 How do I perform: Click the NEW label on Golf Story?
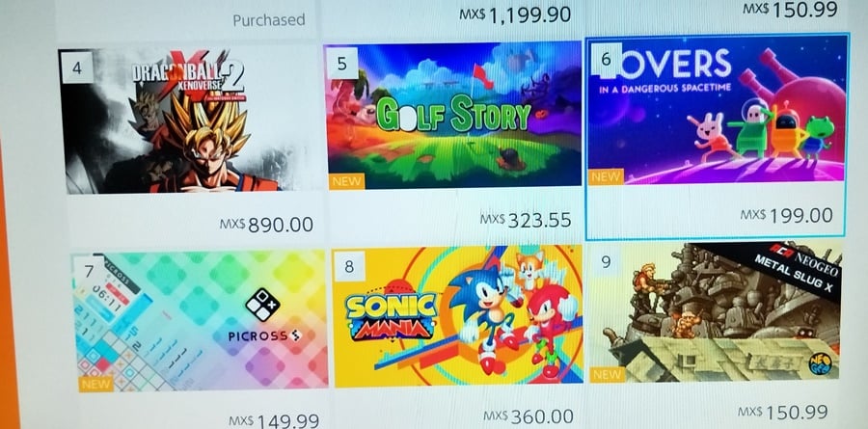pyautogui.click(x=346, y=181)
